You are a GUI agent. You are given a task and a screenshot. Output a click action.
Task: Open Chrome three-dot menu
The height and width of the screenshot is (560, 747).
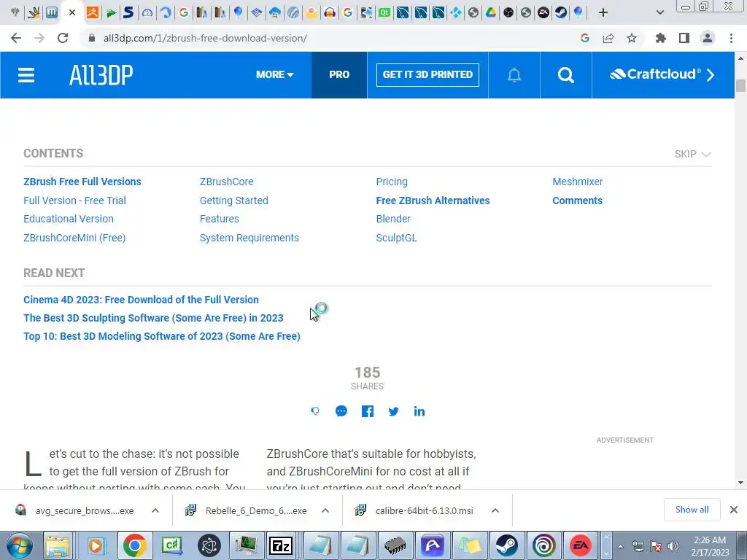731,38
